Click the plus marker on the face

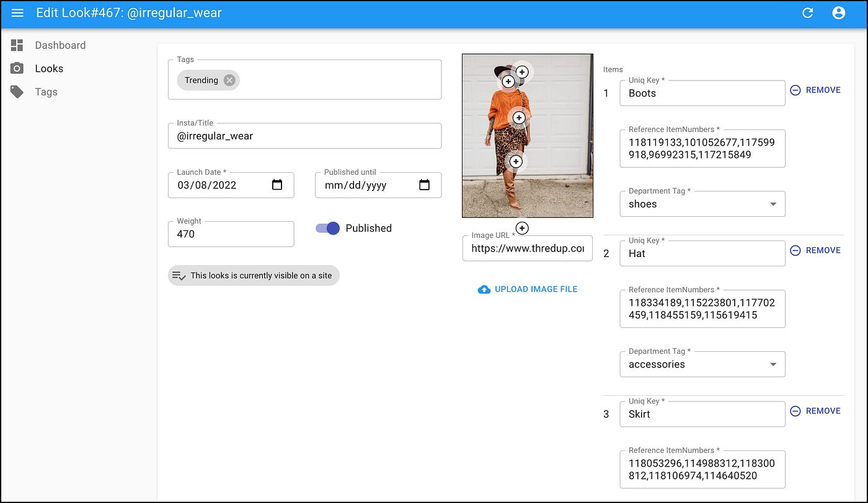(508, 81)
